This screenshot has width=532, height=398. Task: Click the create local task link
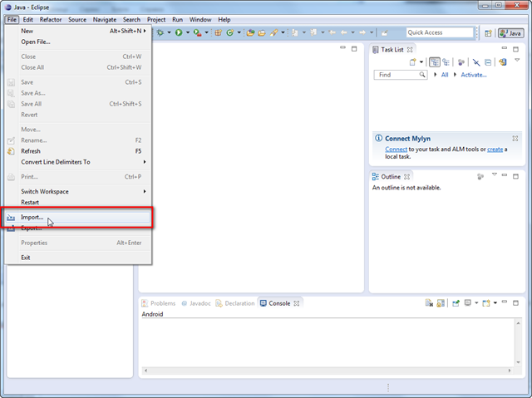495,150
